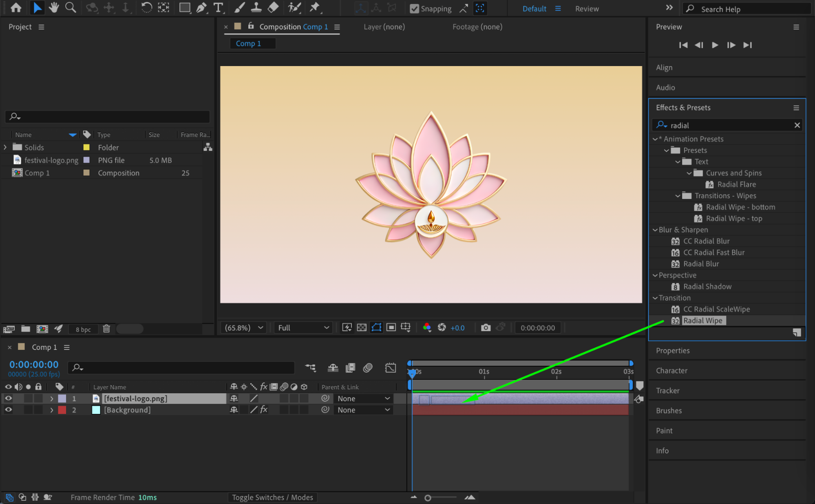This screenshot has height=504, width=815.
Task: Open the Full resolution dropdown
Action: (303, 327)
